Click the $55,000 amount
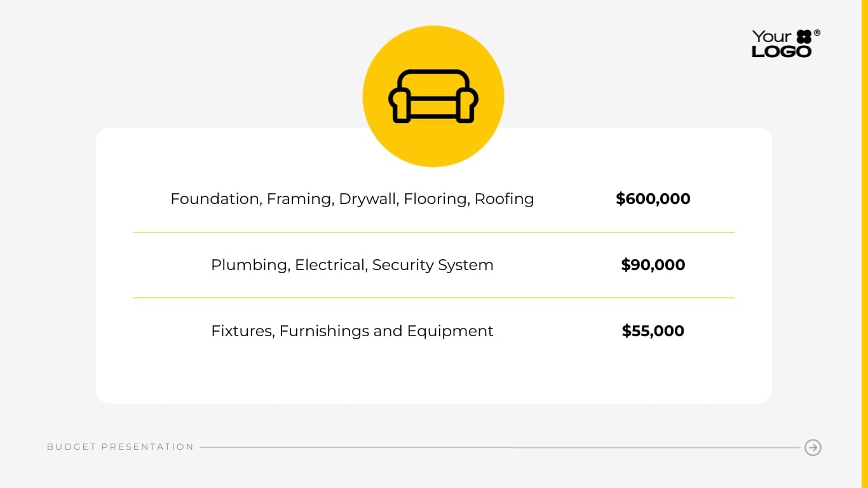Image resolution: width=868 pixels, height=488 pixels. point(653,331)
